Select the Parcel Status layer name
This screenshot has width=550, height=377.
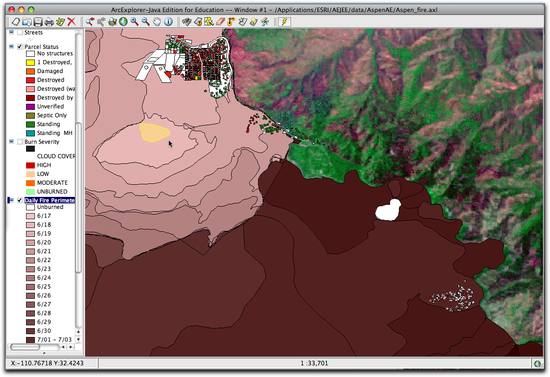[41, 47]
